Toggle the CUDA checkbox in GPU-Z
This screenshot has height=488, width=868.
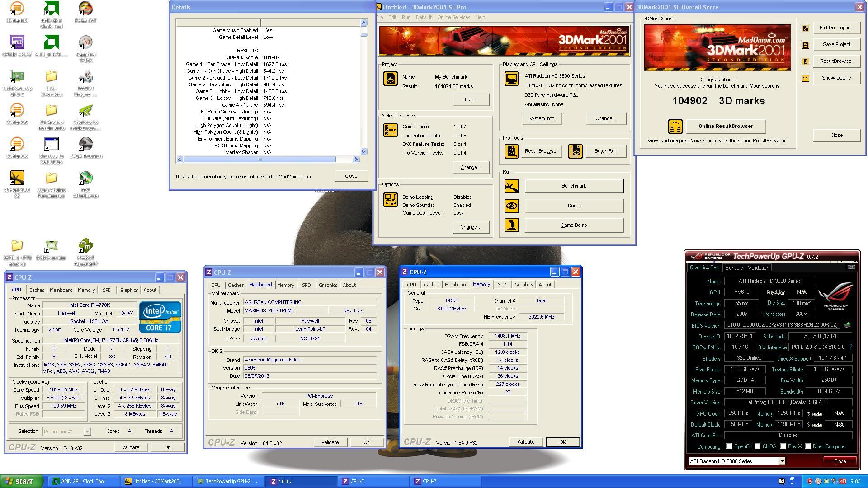[x=757, y=446]
